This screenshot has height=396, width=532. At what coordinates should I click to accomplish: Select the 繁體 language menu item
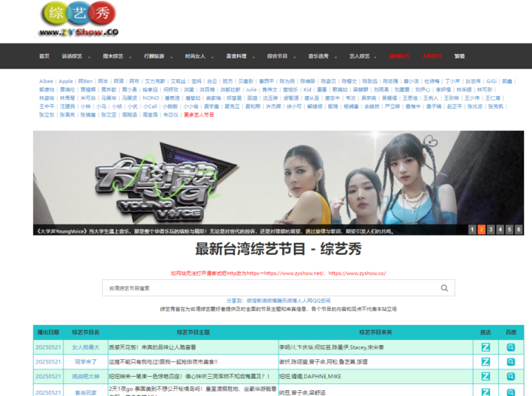point(460,56)
